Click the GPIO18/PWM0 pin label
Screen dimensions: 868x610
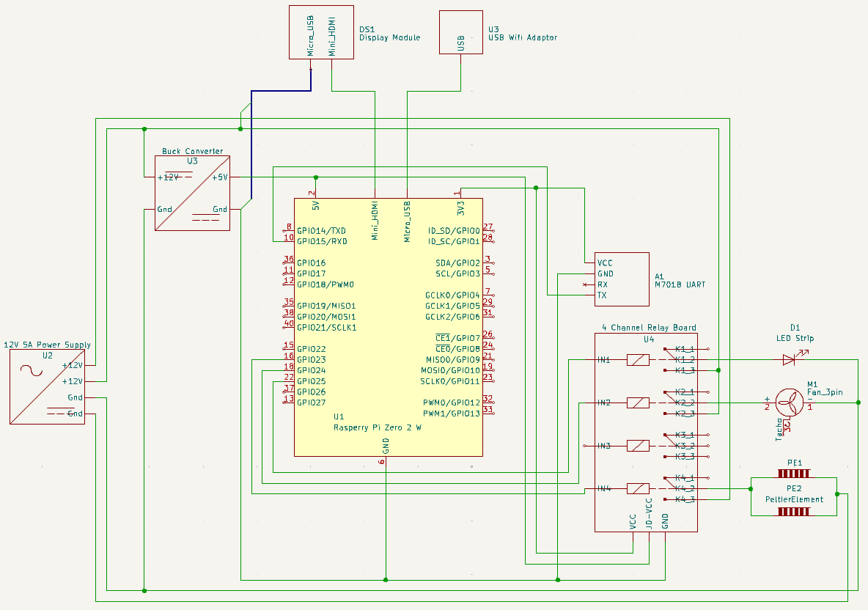(x=325, y=284)
